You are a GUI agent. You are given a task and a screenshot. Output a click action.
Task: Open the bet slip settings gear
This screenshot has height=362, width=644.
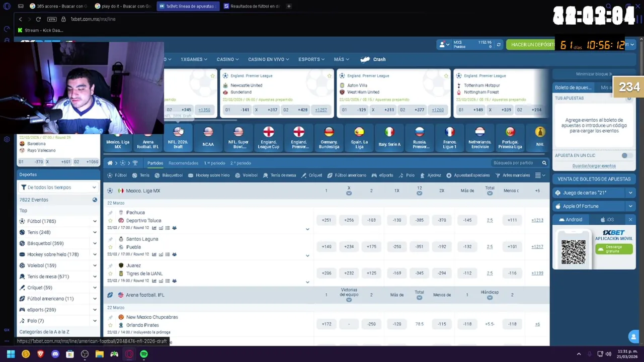coord(628,99)
